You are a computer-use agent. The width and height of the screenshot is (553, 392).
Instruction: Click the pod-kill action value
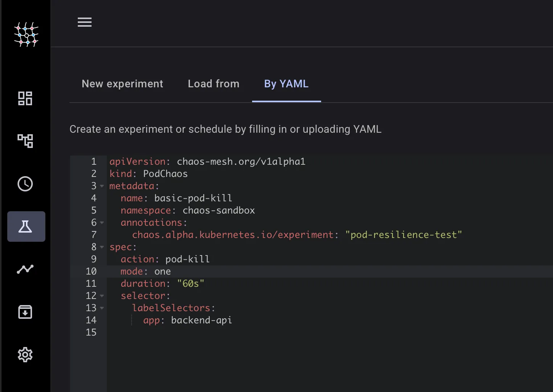[x=188, y=259]
